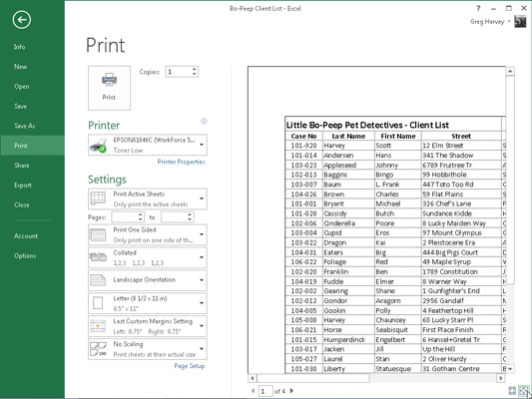532x399 pixels.
Task: Click the current page number box
Action: click(x=266, y=391)
